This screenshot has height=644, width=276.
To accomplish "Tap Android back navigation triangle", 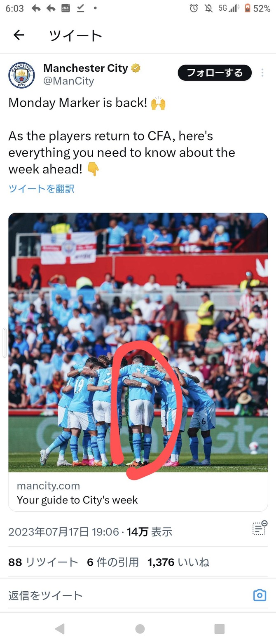I will pyautogui.click(x=60, y=628).
